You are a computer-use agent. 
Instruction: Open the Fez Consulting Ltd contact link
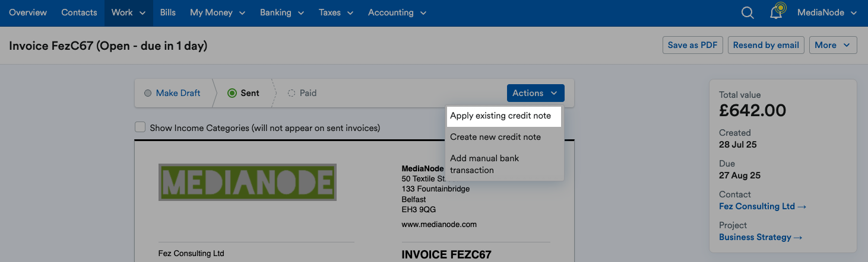[763, 206]
